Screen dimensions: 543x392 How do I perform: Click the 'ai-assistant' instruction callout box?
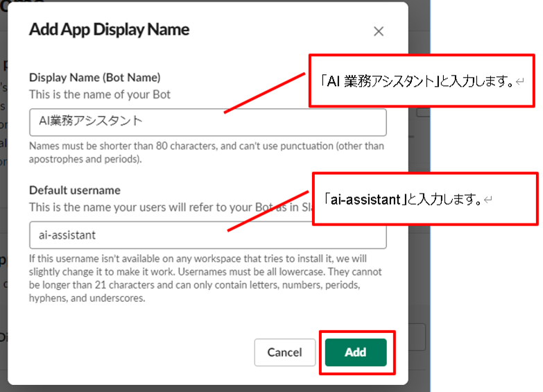pos(424,199)
